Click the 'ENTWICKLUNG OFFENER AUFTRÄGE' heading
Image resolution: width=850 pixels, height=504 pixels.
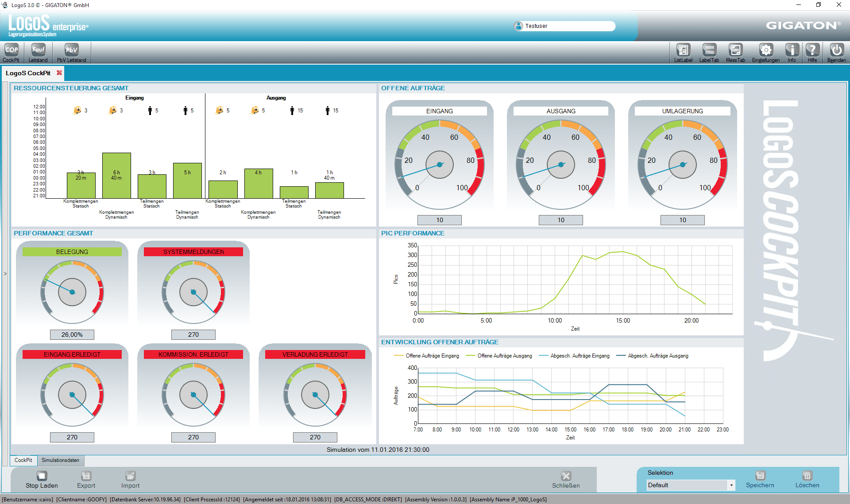click(440, 342)
